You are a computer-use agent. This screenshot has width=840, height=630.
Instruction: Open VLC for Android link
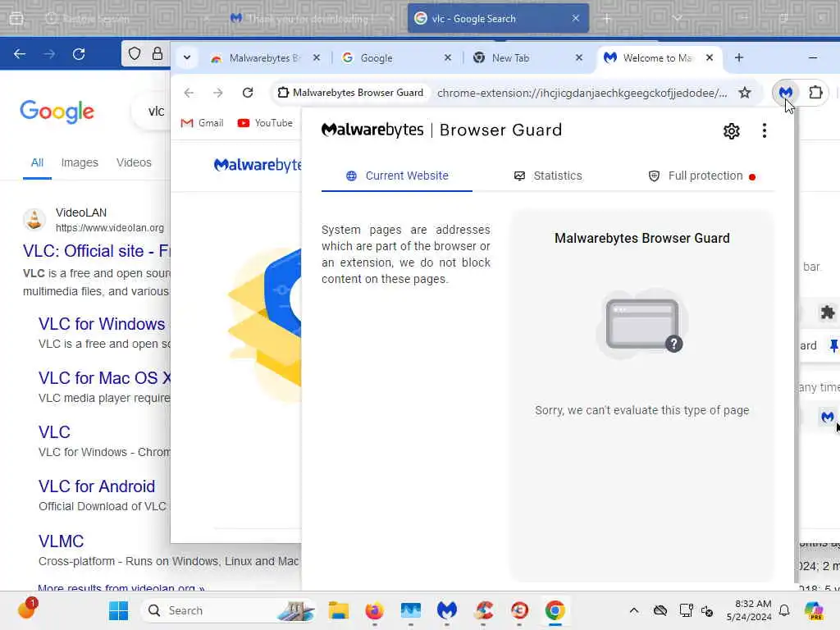tap(97, 486)
